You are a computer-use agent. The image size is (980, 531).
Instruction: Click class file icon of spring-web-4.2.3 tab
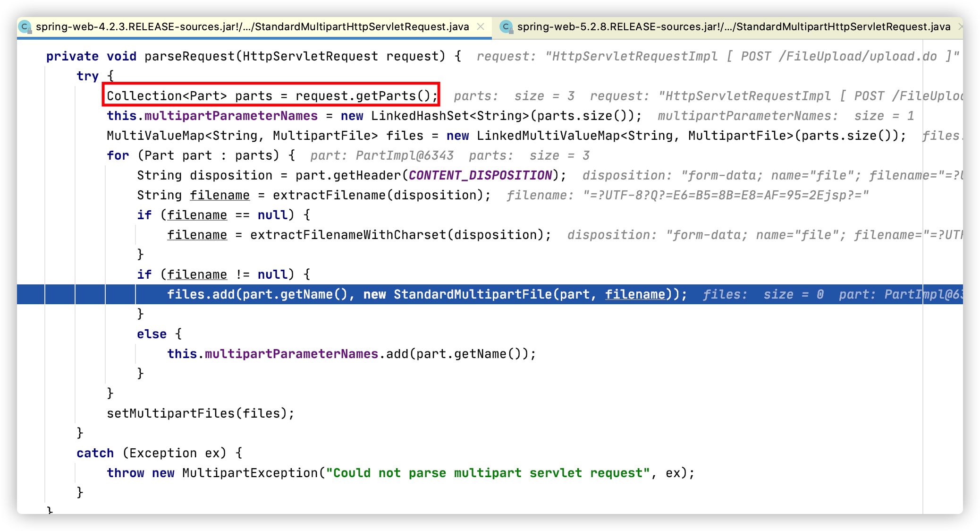click(25, 27)
